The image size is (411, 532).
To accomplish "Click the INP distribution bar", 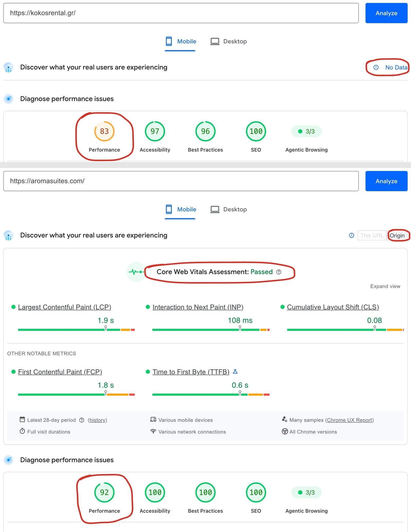I will 211,330.
